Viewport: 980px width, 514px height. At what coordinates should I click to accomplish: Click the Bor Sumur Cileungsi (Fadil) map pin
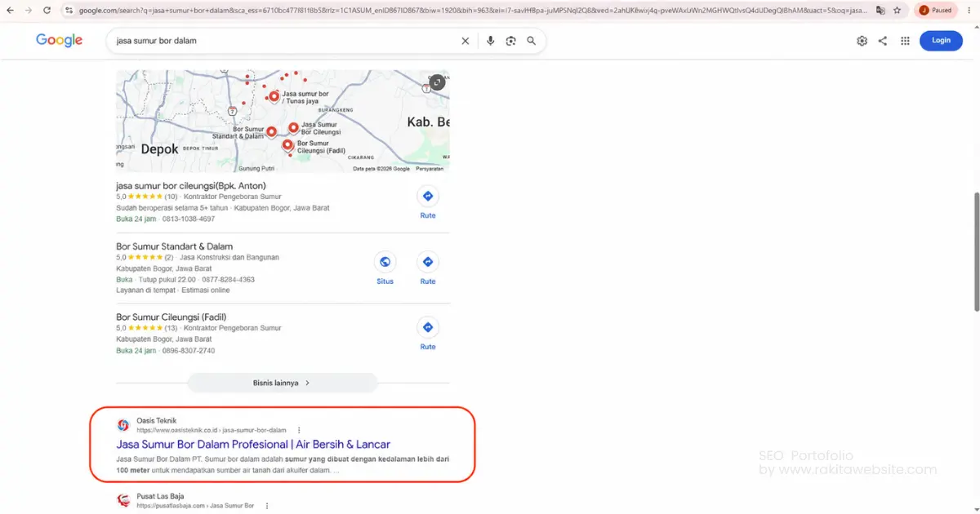coord(287,145)
